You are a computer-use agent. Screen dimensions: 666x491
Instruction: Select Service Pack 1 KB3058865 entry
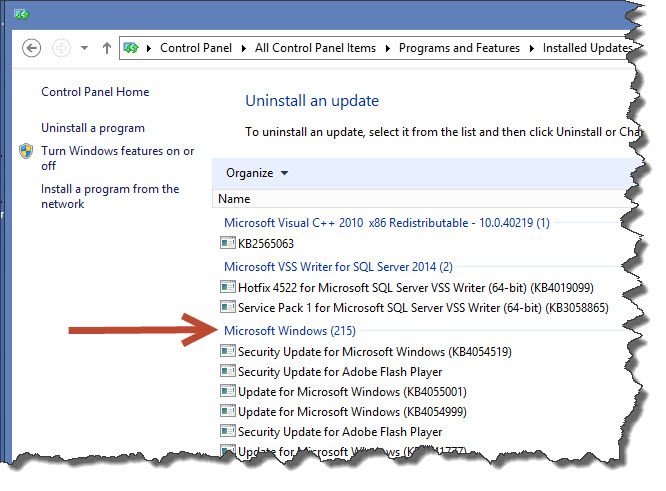click(x=423, y=308)
